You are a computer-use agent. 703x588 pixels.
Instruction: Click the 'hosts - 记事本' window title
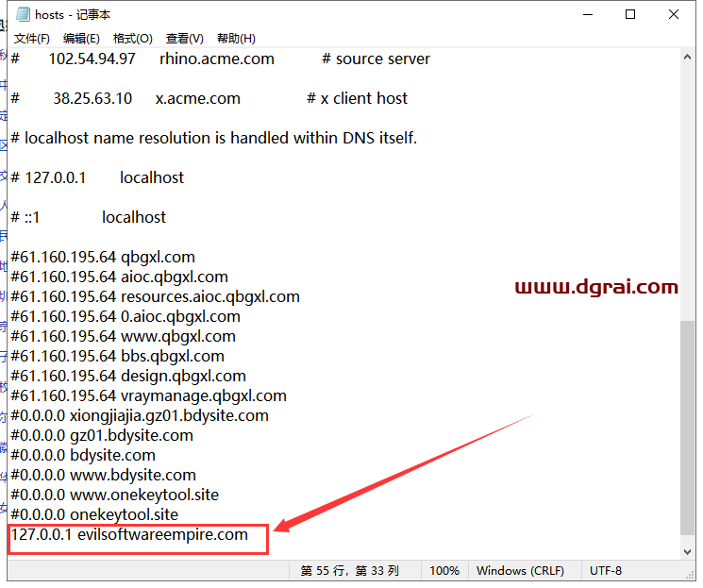click(x=73, y=15)
